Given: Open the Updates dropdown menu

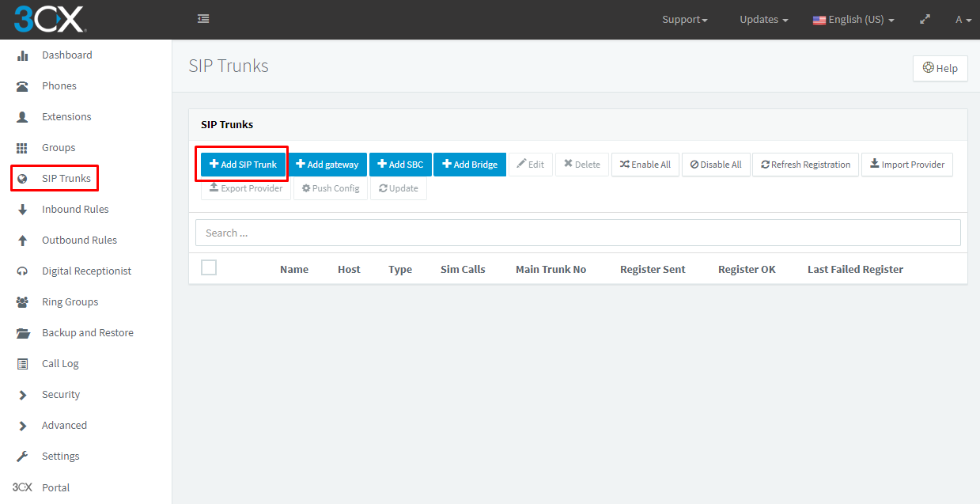Looking at the screenshot, I should [763, 20].
